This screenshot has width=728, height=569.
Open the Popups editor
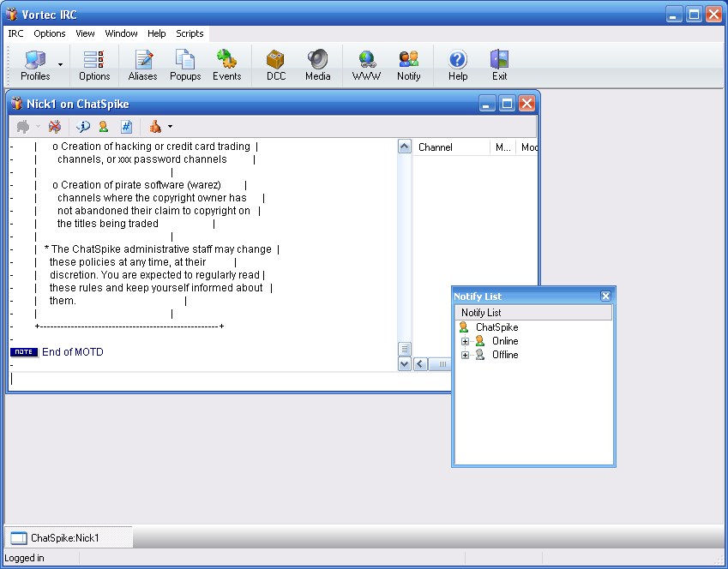coord(184,65)
